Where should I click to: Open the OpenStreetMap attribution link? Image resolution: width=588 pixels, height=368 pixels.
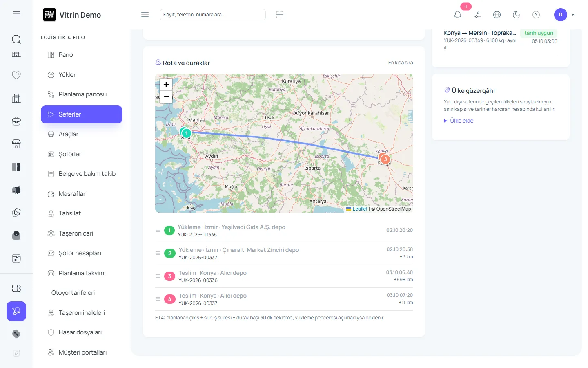(394, 209)
